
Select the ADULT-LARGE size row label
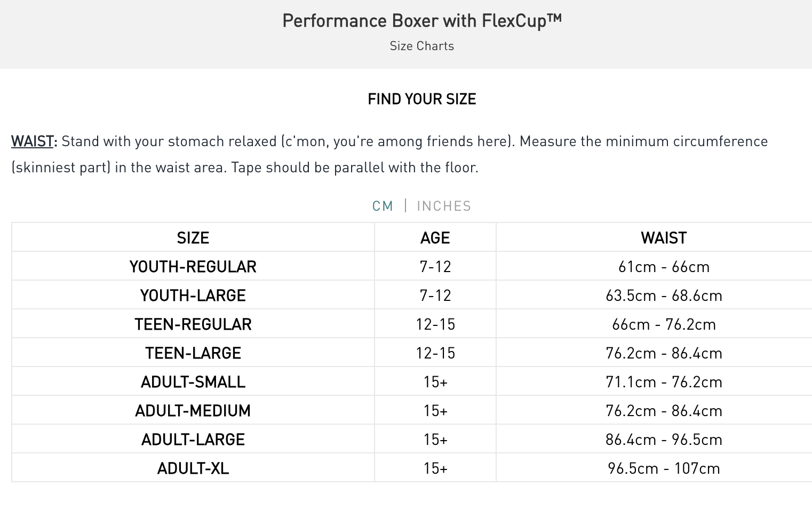(193, 440)
